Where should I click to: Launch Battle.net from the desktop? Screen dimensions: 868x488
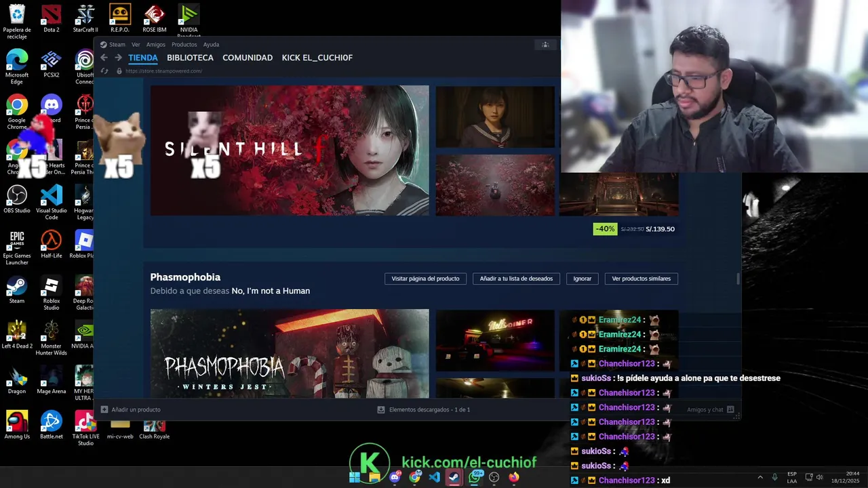point(51,425)
